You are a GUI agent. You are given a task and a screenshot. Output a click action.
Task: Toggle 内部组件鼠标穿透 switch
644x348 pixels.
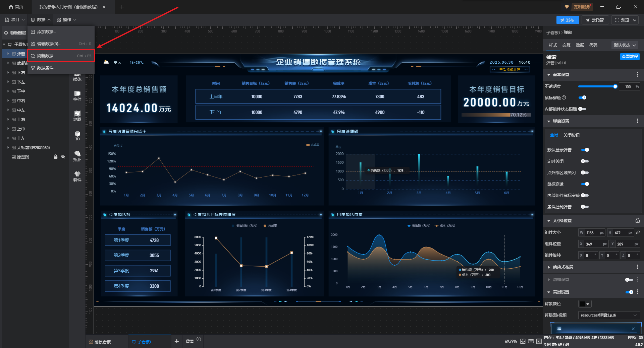click(585, 195)
